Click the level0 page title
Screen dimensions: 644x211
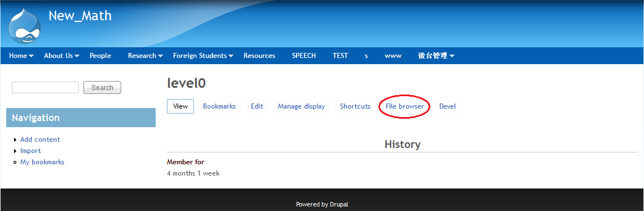point(187,83)
